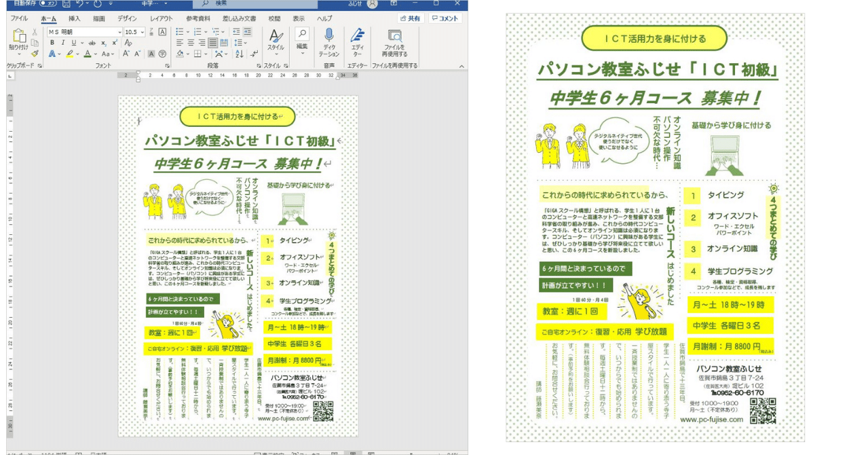
Task: Toggle bold formatting on
Action: coord(52,42)
